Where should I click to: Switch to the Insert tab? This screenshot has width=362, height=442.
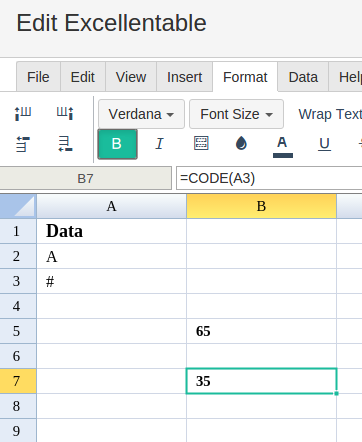[x=184, y=77]
